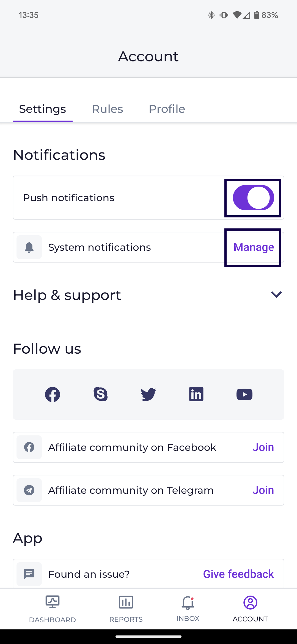Switch to the Profile tab
297x644 pixels.
click(x=167, y=109)
